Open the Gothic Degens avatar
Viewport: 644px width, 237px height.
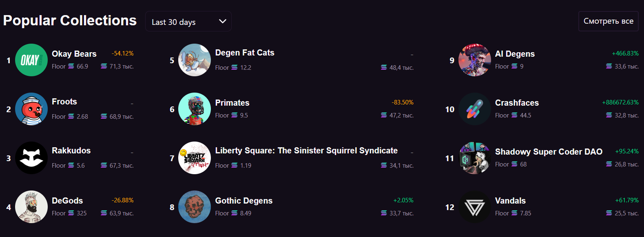[195, 207]
